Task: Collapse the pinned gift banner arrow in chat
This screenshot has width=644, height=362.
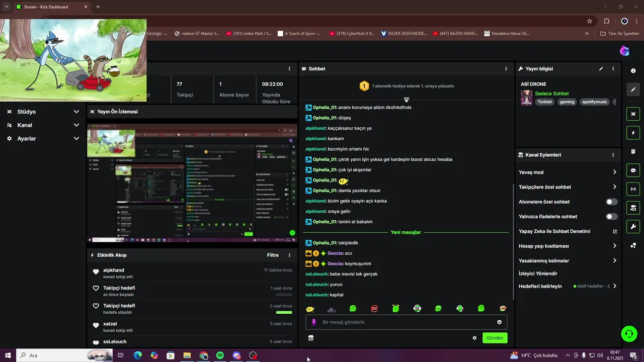Action: tap(407, 100)
